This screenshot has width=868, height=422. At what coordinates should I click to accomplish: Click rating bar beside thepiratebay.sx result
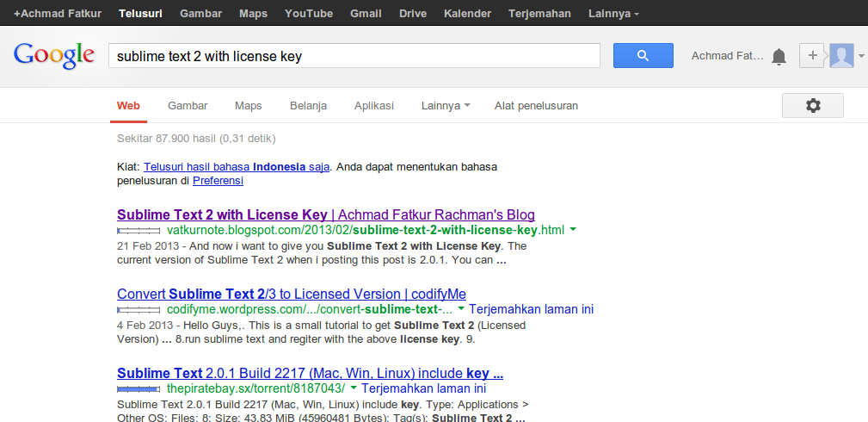[x=139, y=388]
